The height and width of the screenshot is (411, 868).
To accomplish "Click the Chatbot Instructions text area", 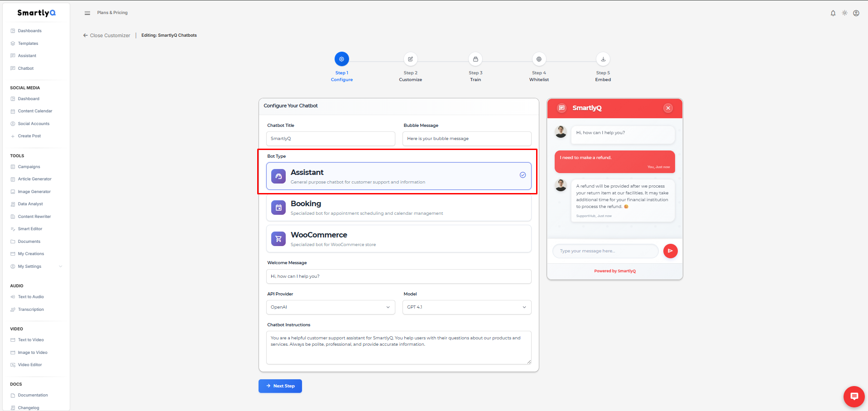I will click(399, 348).
